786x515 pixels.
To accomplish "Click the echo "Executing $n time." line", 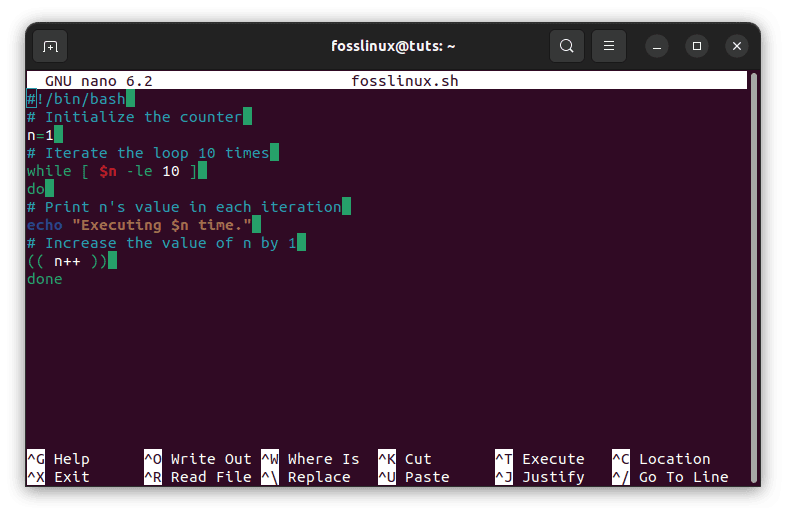I will (140, 225).
